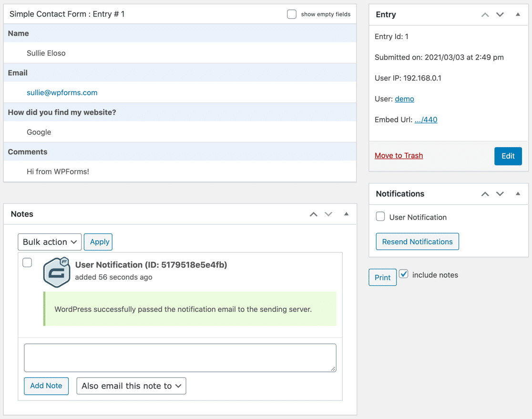
Task: Select the Hi from WPForms! comment
Action: tap(58, 171)
